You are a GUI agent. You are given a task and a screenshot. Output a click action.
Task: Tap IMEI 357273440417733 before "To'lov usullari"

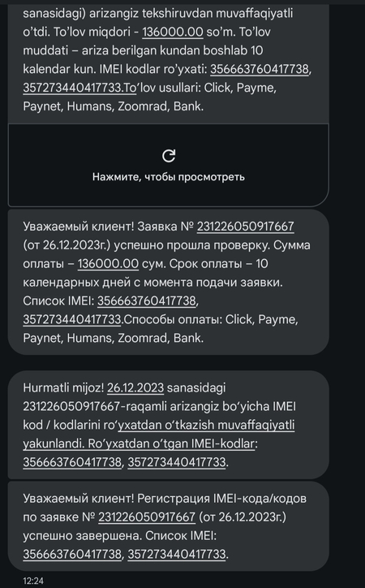coord(72,88)
